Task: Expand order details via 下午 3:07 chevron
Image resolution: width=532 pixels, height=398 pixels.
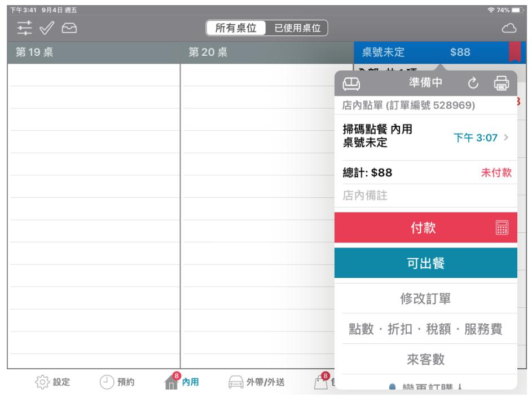Action: 505,138
